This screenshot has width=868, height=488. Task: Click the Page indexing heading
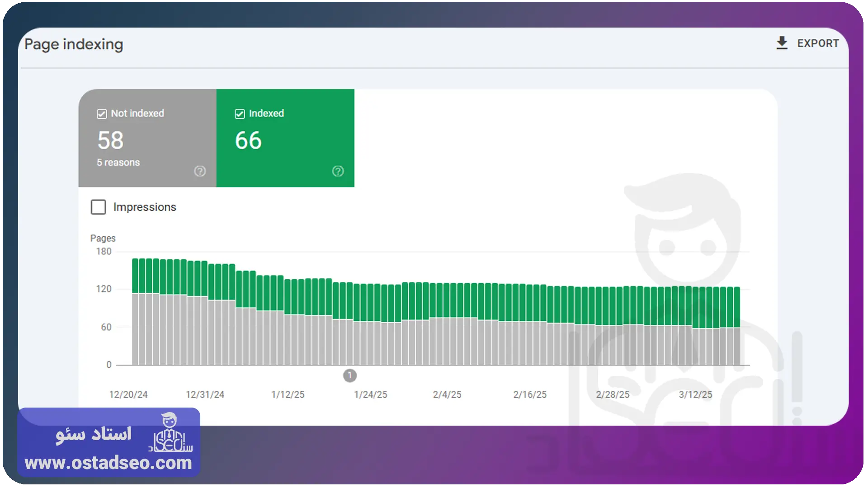pyautogui.click(x=74, y=44)
